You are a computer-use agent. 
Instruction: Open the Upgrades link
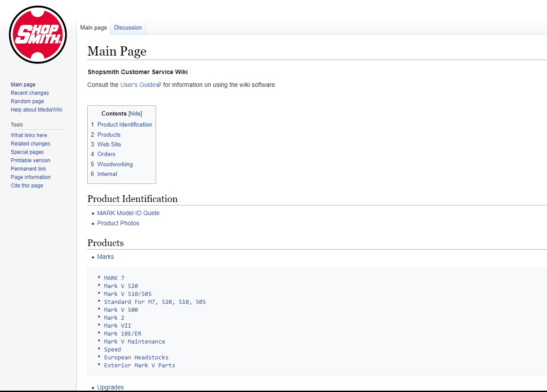point(111,387)
